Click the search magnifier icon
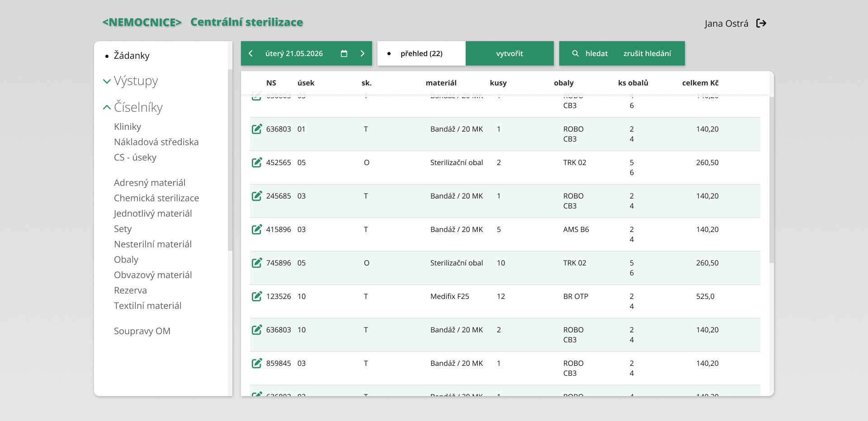 (576, 53)
